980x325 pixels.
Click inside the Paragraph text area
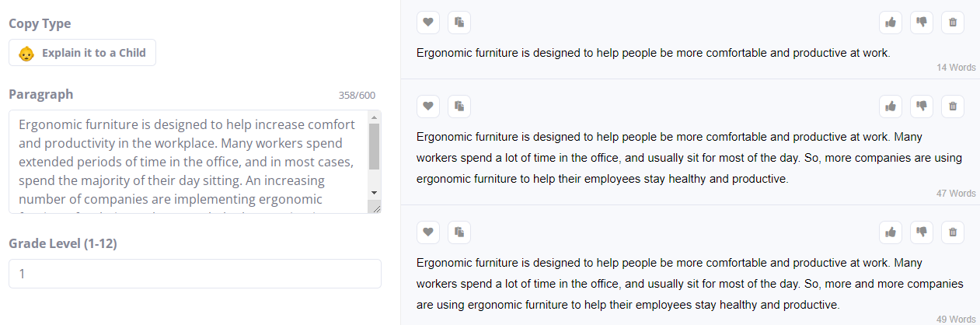pyautogui.click(x=187, y=162)
